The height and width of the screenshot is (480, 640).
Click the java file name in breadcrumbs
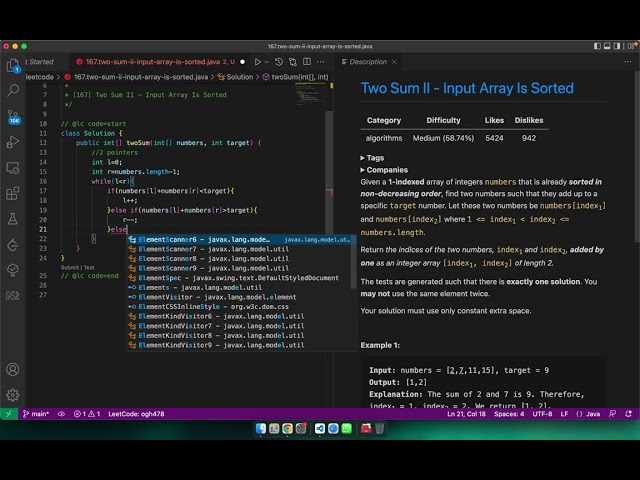click(x=141, y=77)
